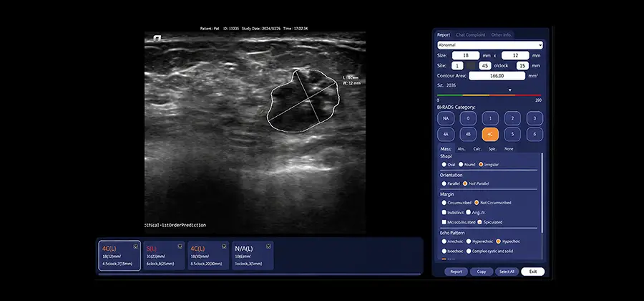Set BI-RADS category to NA
This screenshot has height=301, width=644.
click(446, 118)
